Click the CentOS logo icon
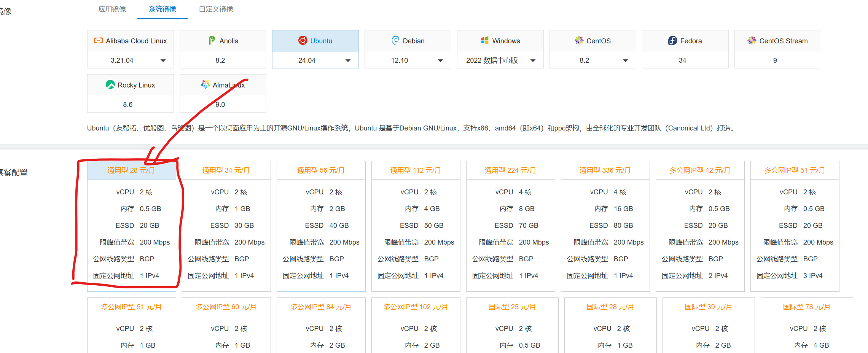Screen dimensions: 868x353 pyautogui.click(x=579, y=40)
